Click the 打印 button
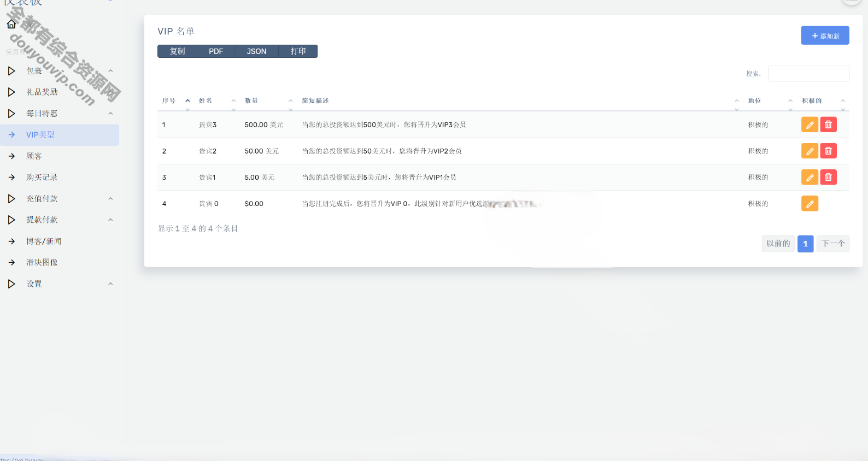 (298, 51)
